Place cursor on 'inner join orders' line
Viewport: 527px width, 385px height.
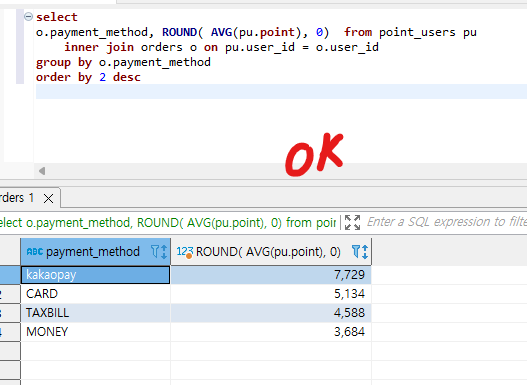pos(221,47)
